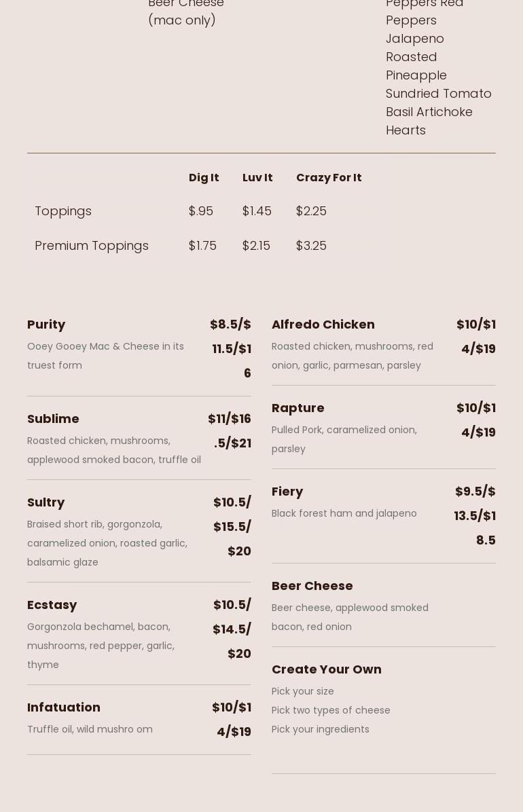The width and height of the screenshot is (523, 812).
Task: Select the Black forest ham and jalapeno description
Action: (344, 513)
